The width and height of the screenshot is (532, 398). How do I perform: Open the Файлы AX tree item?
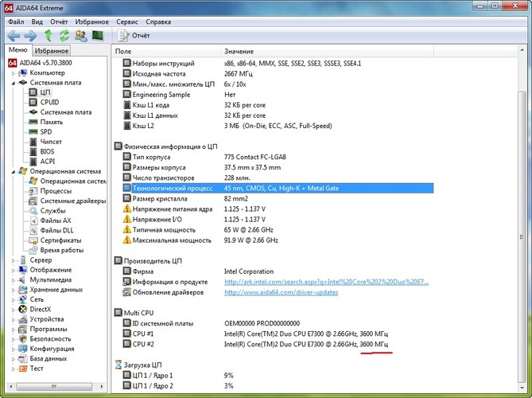pos(56,220)
